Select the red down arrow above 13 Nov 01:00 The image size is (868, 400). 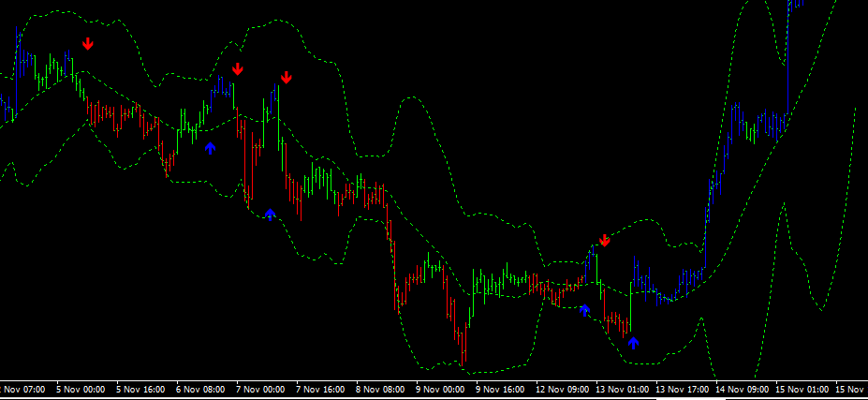tap(604, 241)
